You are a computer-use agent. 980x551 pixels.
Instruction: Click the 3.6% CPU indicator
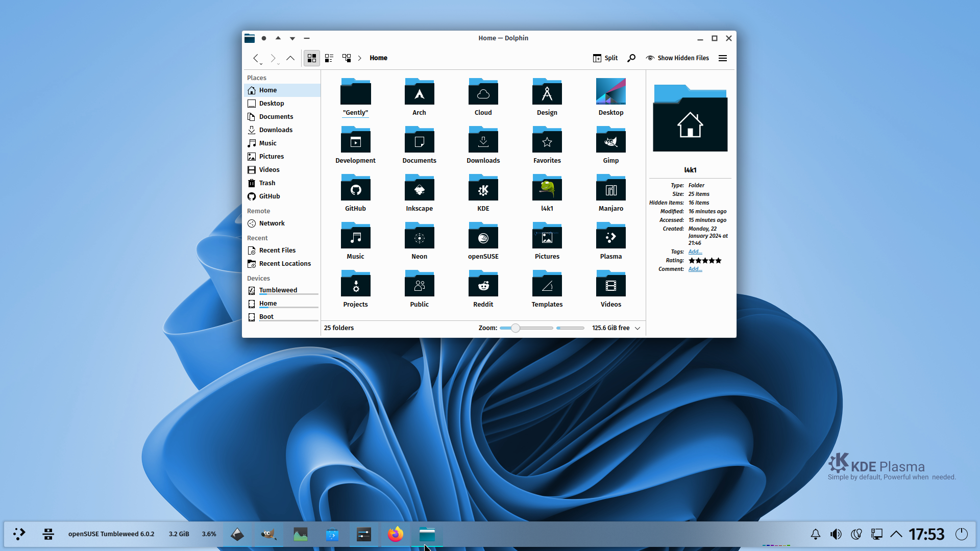click(x=209, y=534)
